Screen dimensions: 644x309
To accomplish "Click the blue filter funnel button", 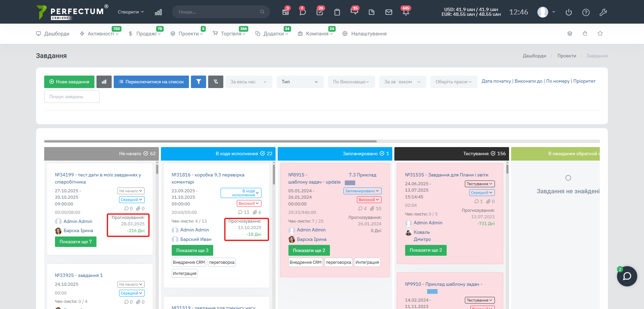I will (x=198, y=82).
